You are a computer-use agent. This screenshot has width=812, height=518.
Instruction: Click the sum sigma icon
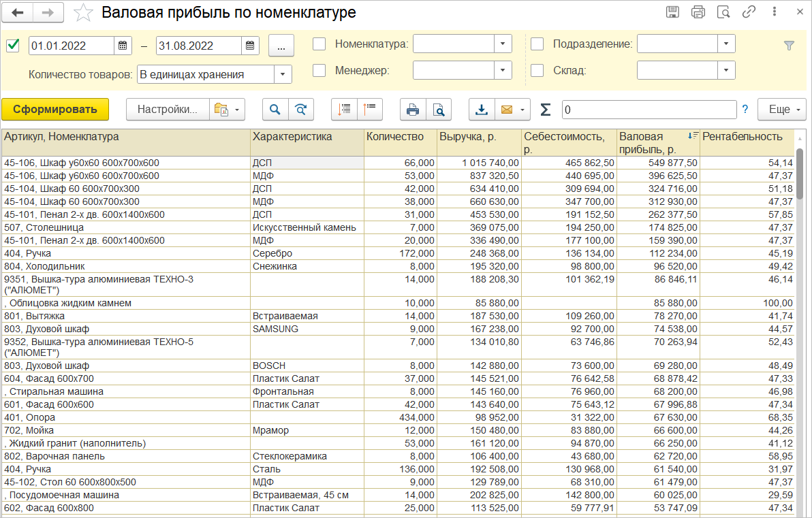(x=545, y=110)
